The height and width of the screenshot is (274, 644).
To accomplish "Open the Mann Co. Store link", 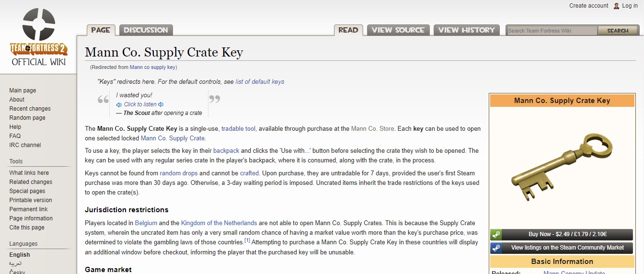I will tap(373, 129).
